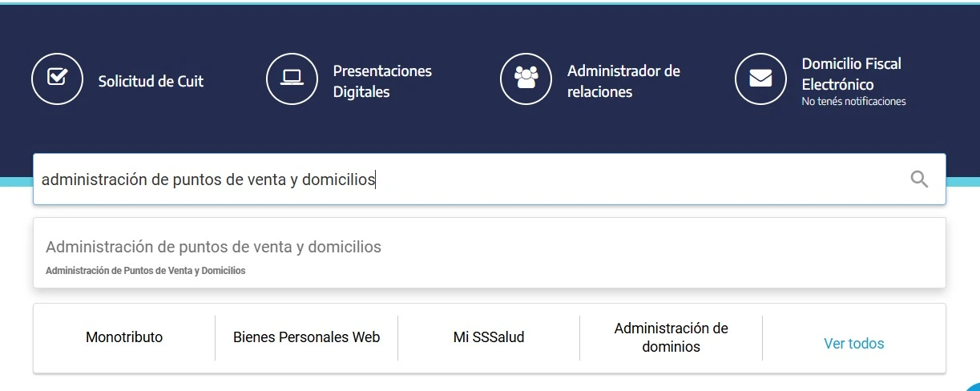Open Presentaciones Digitales link
Screen dimensions: 980x391
[x=382, y=81]
